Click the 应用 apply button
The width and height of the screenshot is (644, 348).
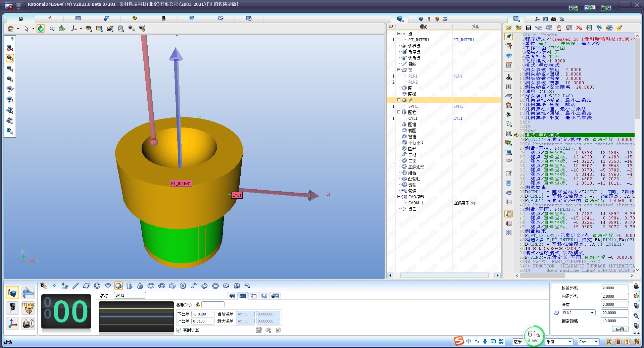click(x=620, y=329)
